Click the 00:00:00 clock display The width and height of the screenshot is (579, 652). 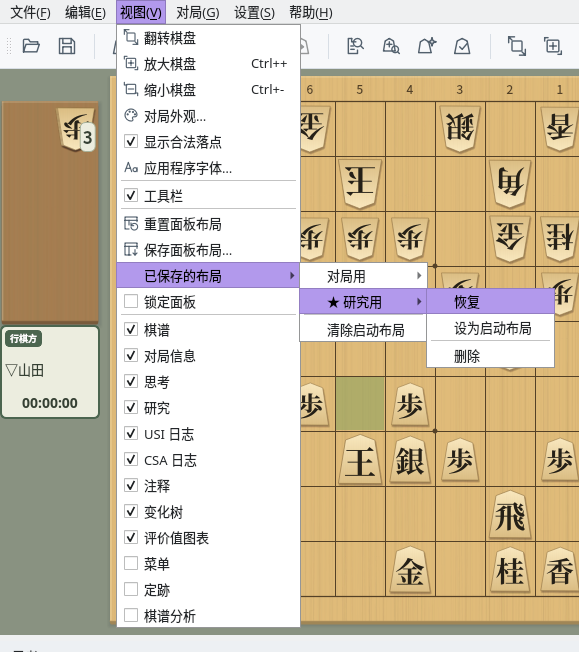tap(49, 403)
